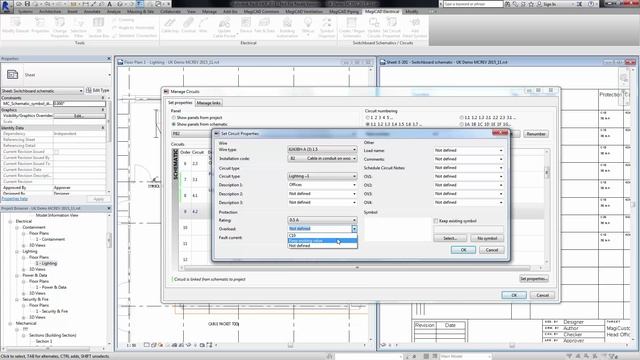The height and width of the screenshot is (360, 640).
Task: Click the Conduit ribbon tool
Action: pos(188,25)
